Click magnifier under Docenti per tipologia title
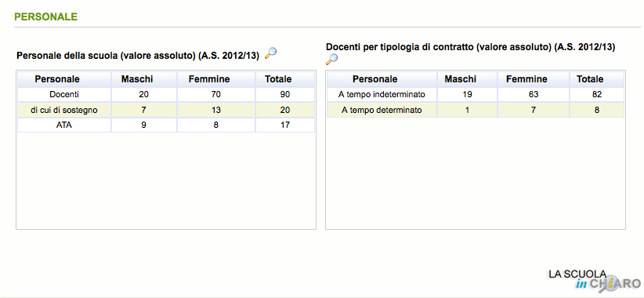The image size is (644, 298). point(332,59)
